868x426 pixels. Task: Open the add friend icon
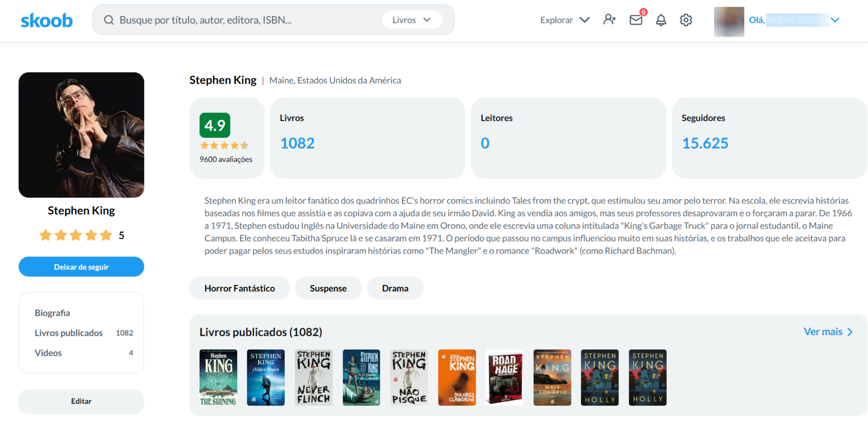[x=609, y=20]
